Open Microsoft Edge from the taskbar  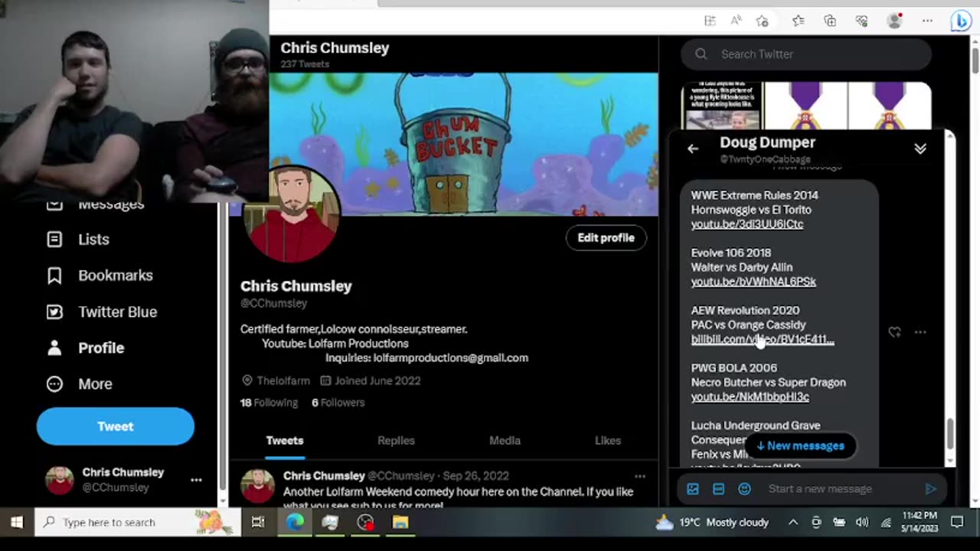(295, 523)
